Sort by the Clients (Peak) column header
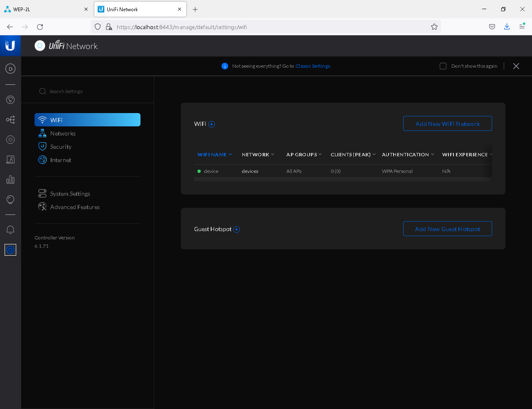Viewport: 532px width, 409px height. [x=353, y=155]
